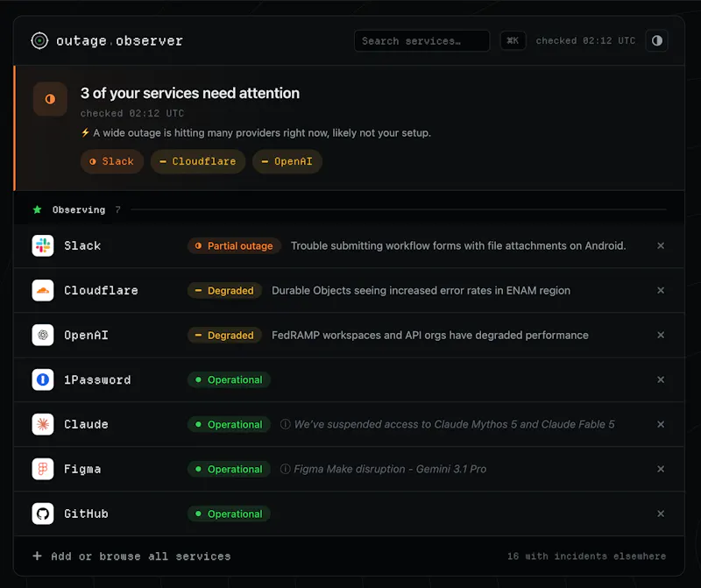Click the orange alert status icon
This screenshot has width=701, height=588.
point(50,99)
